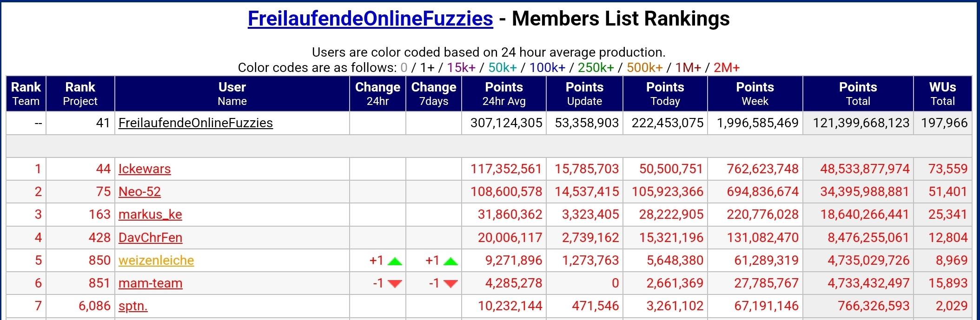Click the 500k+ orange color code label

coord(644,68)
